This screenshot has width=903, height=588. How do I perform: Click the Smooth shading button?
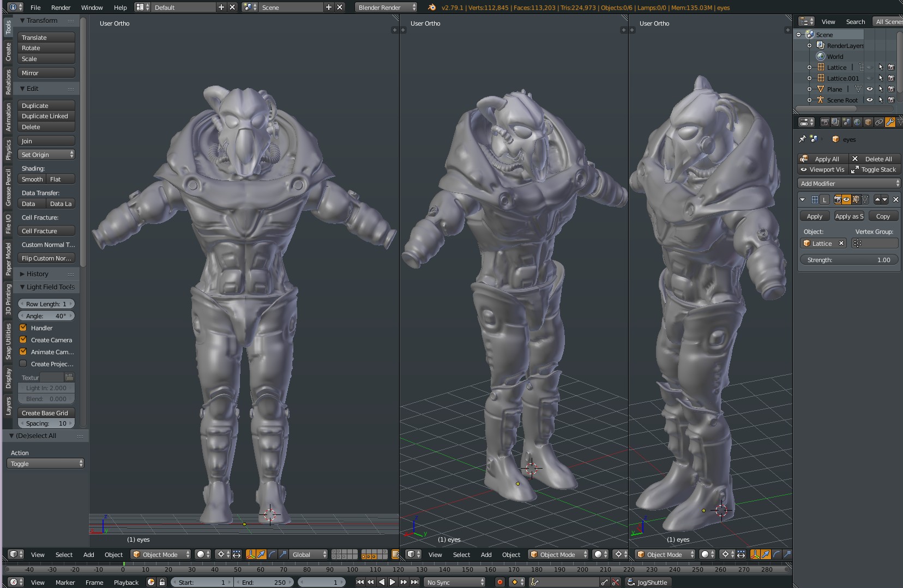tap(32, 179)
